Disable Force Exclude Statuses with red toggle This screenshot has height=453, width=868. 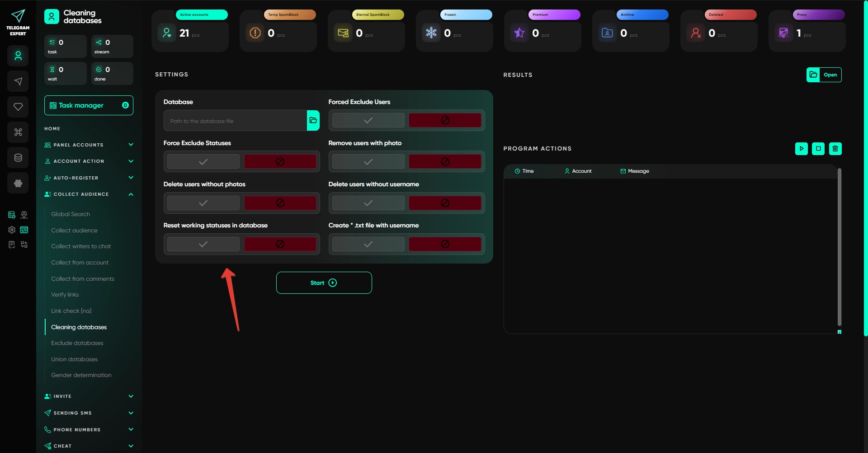tap(280, 161)
